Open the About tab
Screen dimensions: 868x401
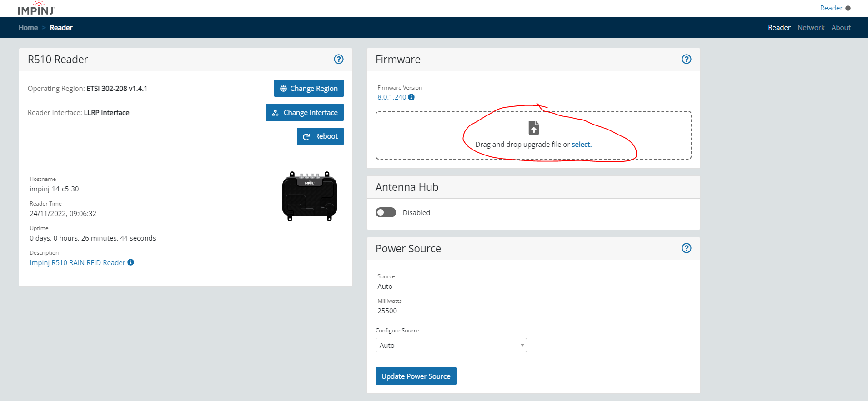(841, 28)
